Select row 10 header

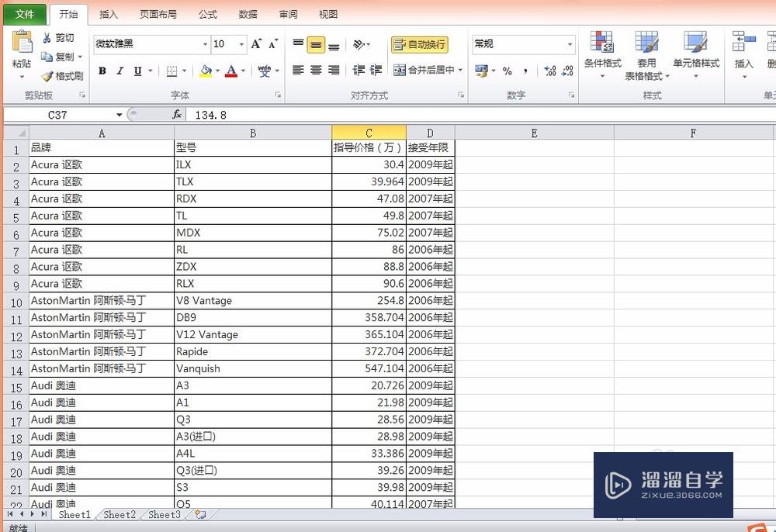click(x=16, y=302)
